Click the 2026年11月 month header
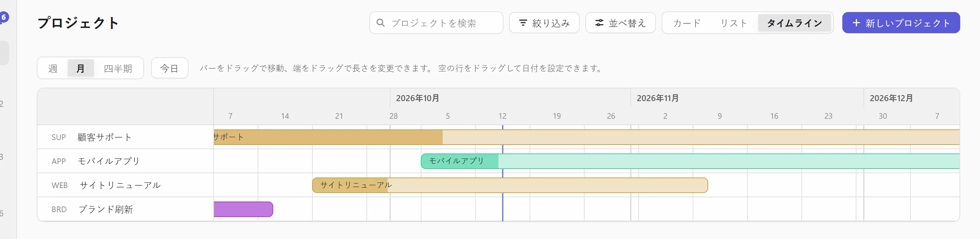This screenshot has height=239, width=980. click(x=658, y=98)
